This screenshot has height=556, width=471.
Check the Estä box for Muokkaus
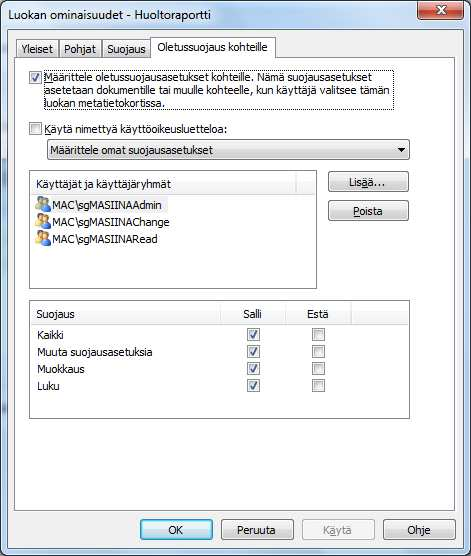point(318,368)
